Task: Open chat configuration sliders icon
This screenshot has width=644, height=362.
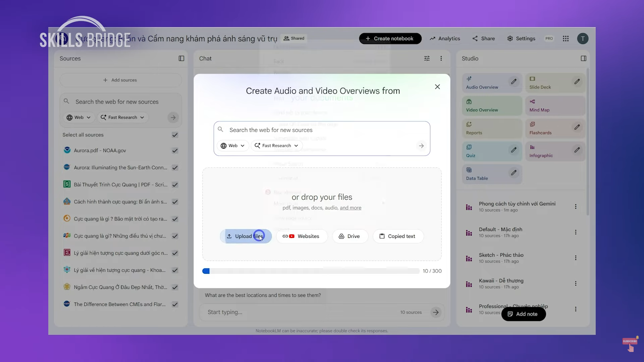Action: 427,58
